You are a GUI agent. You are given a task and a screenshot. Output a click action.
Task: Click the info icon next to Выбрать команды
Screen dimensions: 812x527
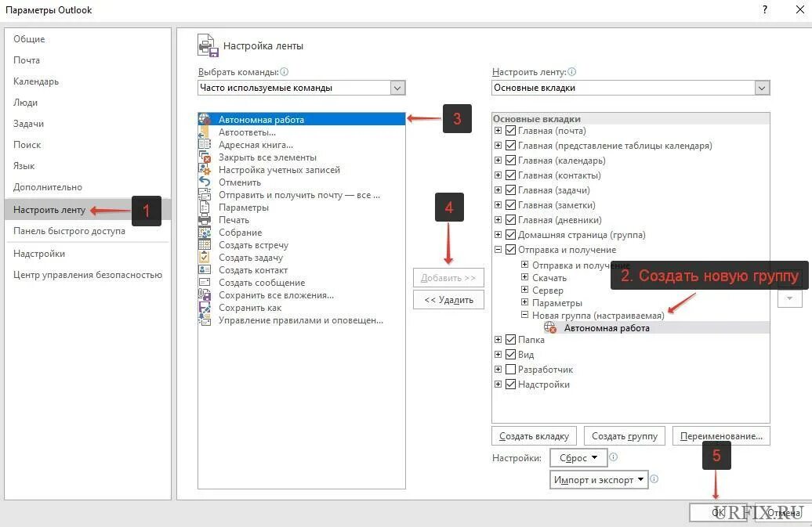point(285,72)
